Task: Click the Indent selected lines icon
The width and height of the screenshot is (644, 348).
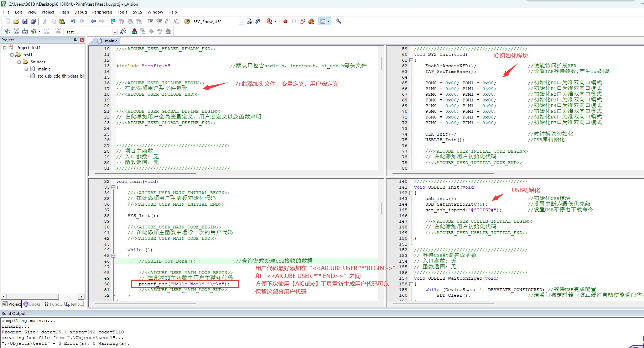Action: tap(150, 21)
